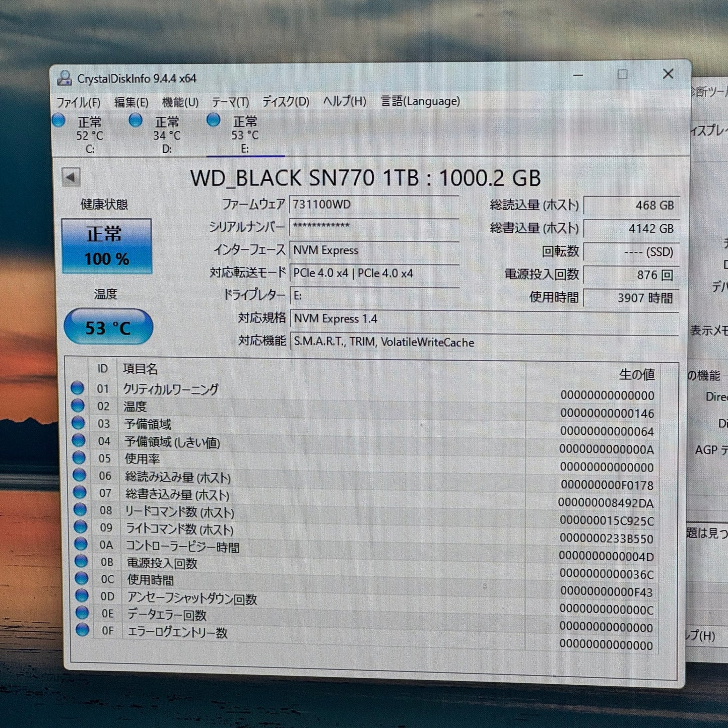Click transfer mode field PCIe 4.0 x4
Viewport: 728px width, 728px height.
[x=374, y=273]
